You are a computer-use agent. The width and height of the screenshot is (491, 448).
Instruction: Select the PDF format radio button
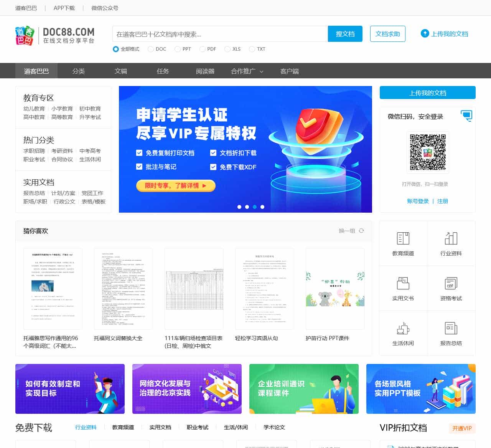pyautogui.click(x=202, y=49)
